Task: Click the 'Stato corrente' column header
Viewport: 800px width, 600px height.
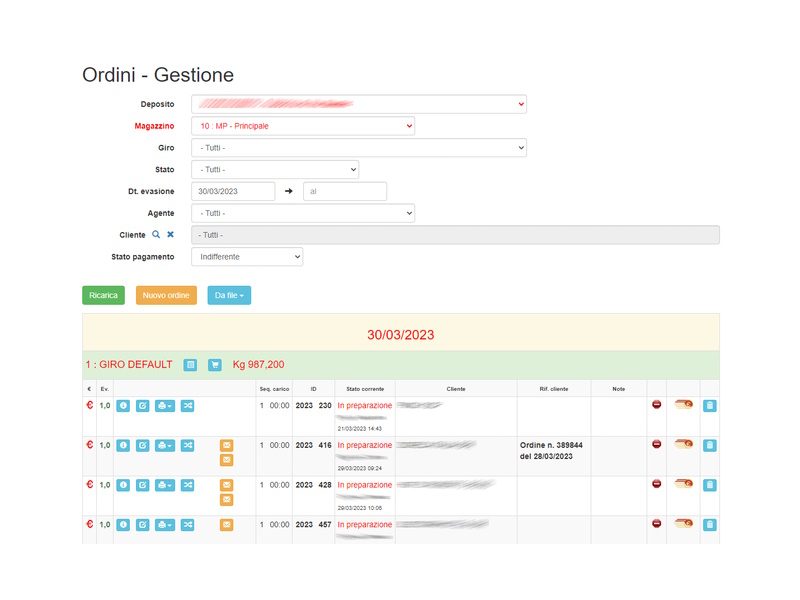Action: (x=365, y=389)
